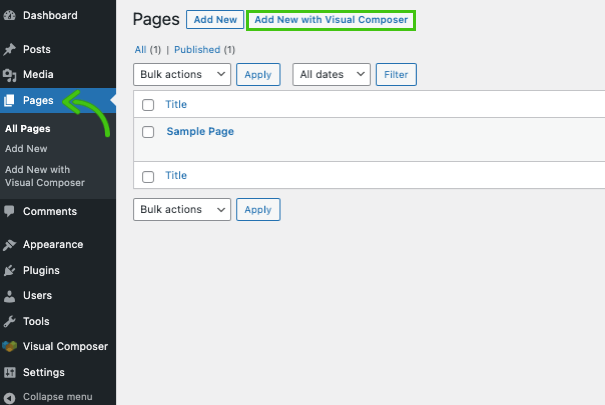Click the top Apply button
The image size is (605, 405).
point(258,74)
